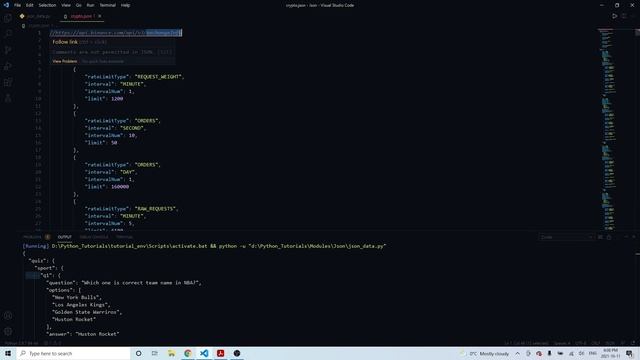
Task: Switch to the Terminal panel tab
Action: [124, 237]
